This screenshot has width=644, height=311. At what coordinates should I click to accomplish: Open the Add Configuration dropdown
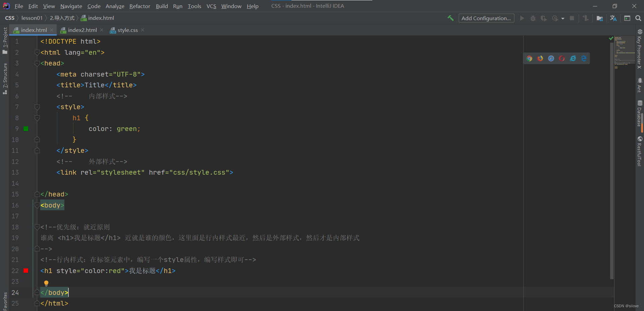tap(486, 18)
